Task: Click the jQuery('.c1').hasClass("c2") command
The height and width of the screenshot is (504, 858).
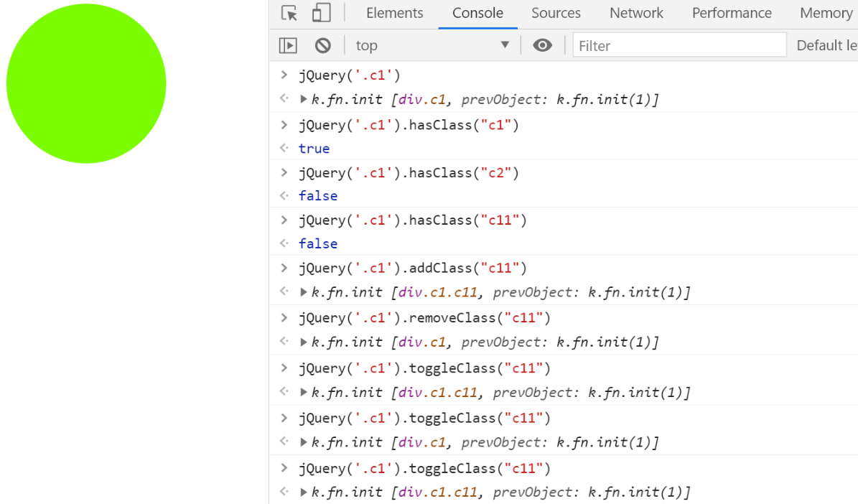Action: (x=409, y=173)
